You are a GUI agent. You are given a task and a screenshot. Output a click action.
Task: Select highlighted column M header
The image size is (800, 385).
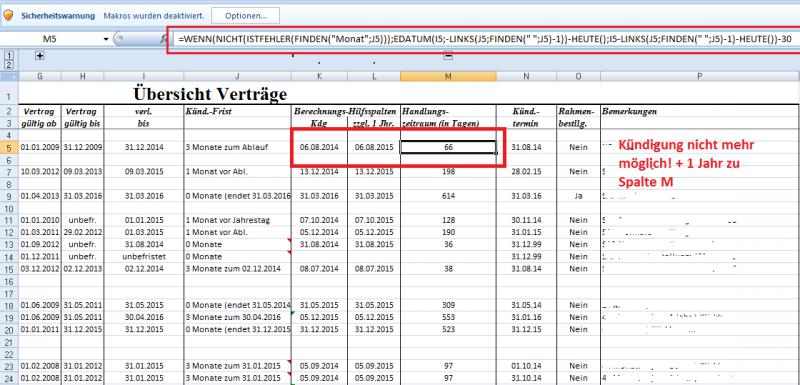[448, 76]
